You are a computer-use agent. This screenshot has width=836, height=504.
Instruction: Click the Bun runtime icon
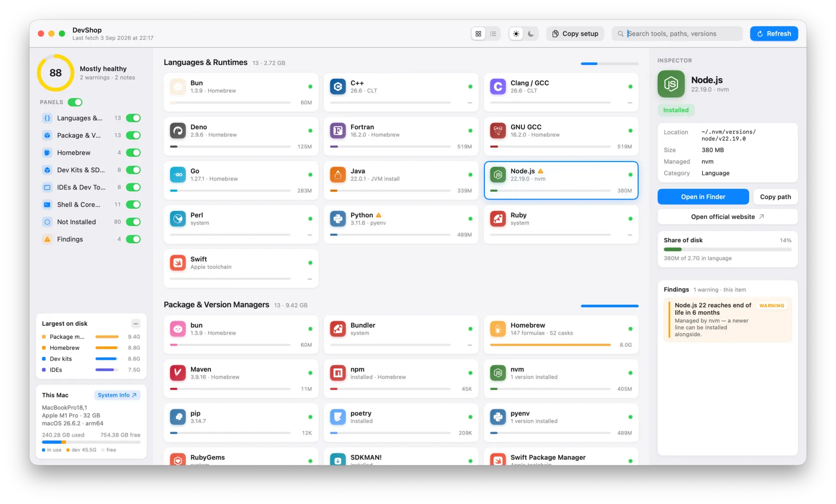pyautogui.click(x=178, y=86)
